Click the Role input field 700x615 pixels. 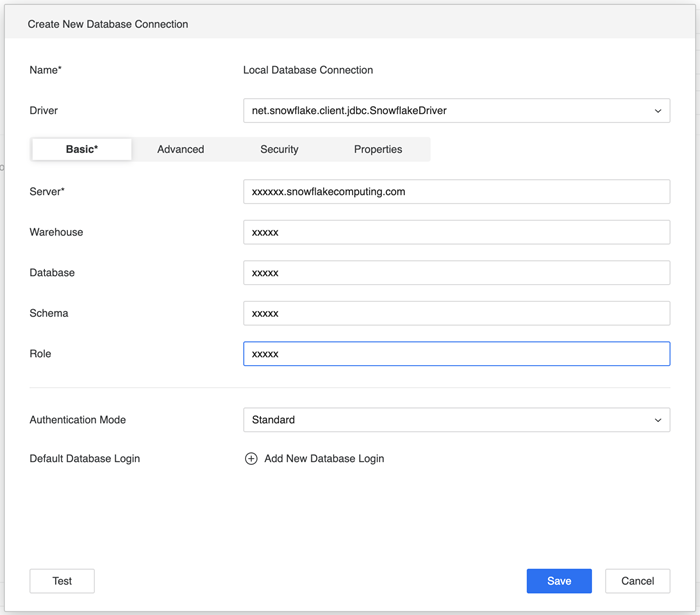click(x=456, y=354)
